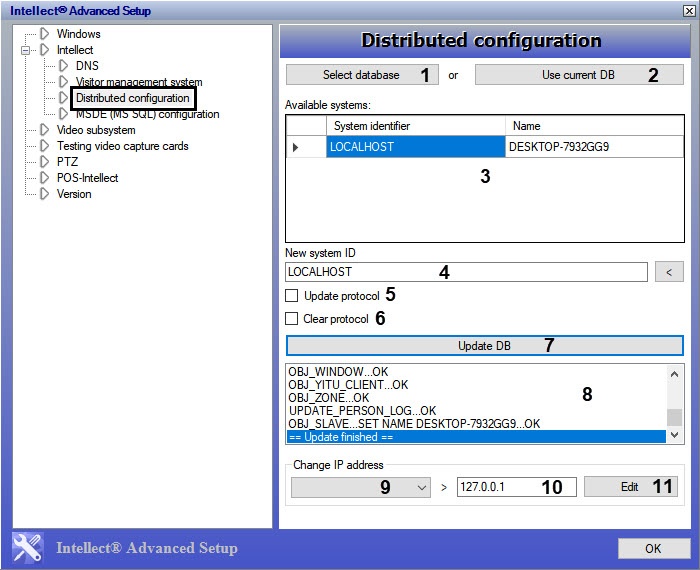
Task: Click triangle icon beside Visitor management system
Action: [x=63, y=82]
